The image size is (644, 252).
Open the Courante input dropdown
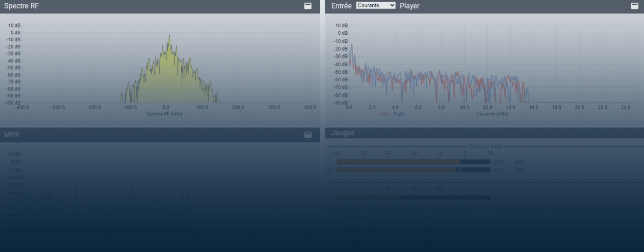click(375, 5)
